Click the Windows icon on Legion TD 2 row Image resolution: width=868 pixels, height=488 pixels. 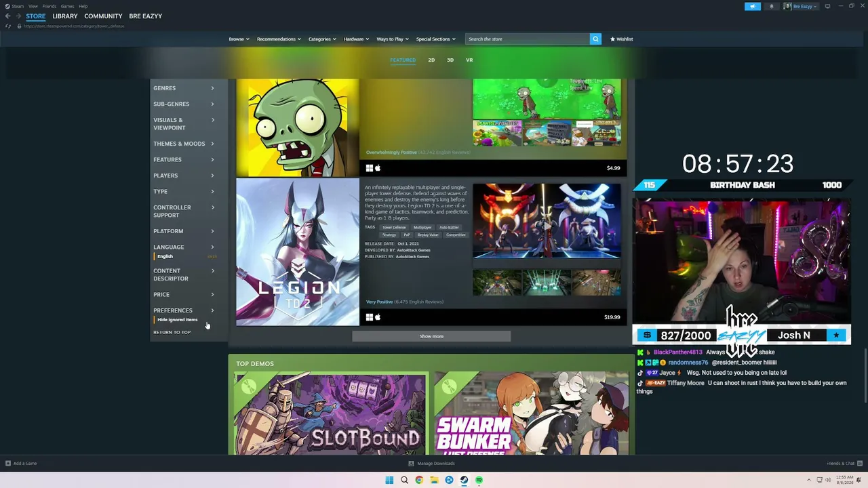(x=370, y=317)
